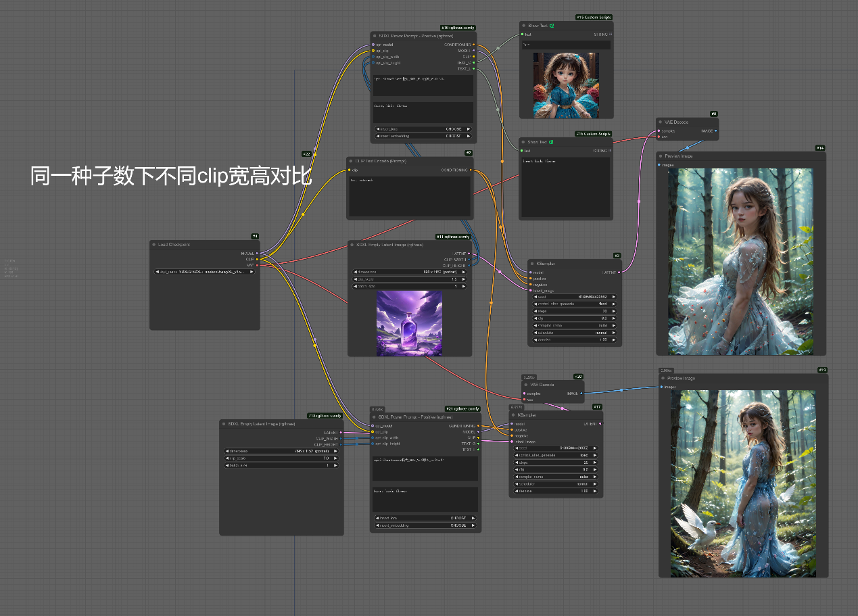Click the upper SDXL Power Prompt node title
The width and height of the screenshot is (858, 616).
pos(406,36)
